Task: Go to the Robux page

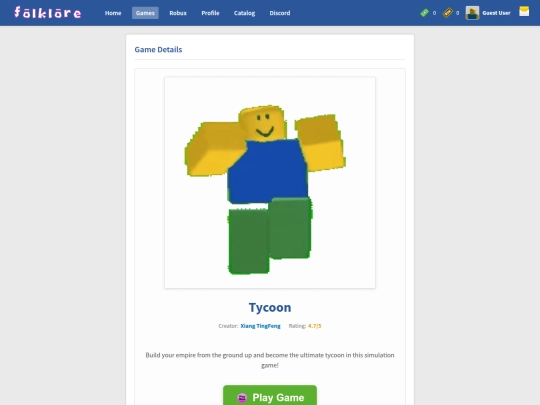Action: [x=178, y=13]
